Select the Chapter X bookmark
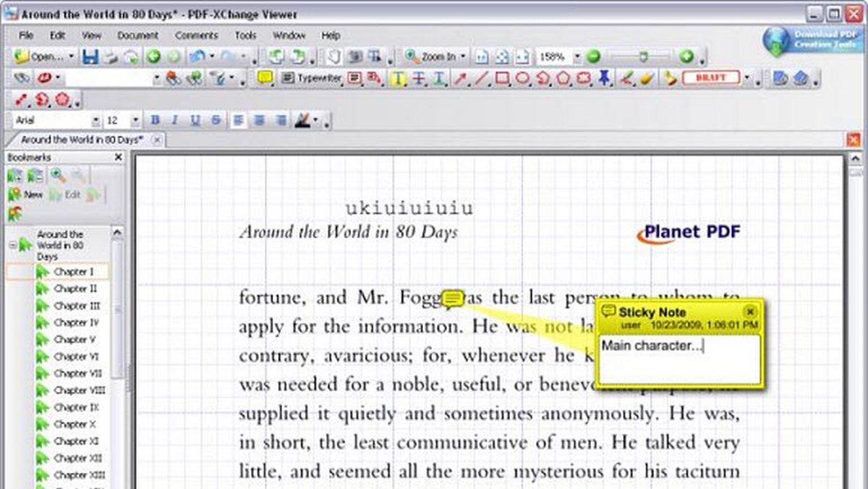The image size is (868, 489). (75, 424)
